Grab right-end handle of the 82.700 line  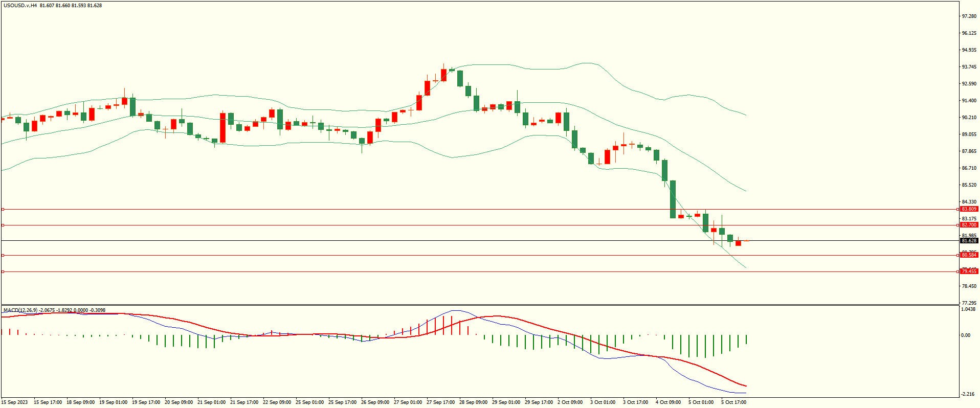(957, 225)
